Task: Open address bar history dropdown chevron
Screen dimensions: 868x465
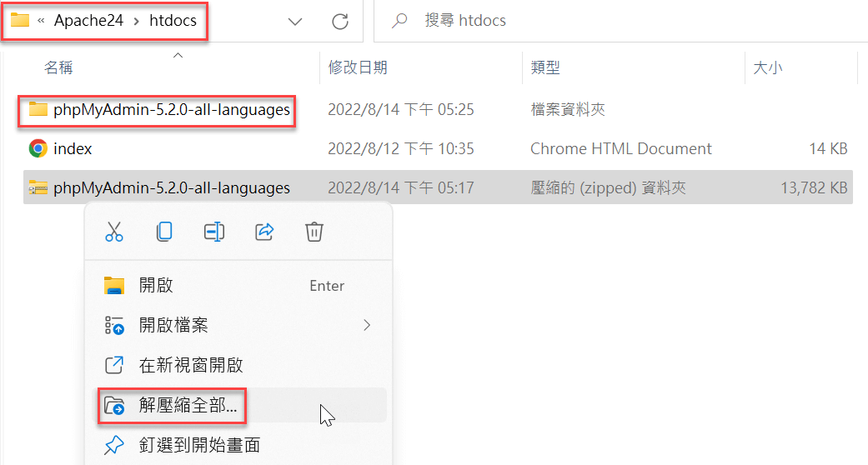Action: click(295, 22)
